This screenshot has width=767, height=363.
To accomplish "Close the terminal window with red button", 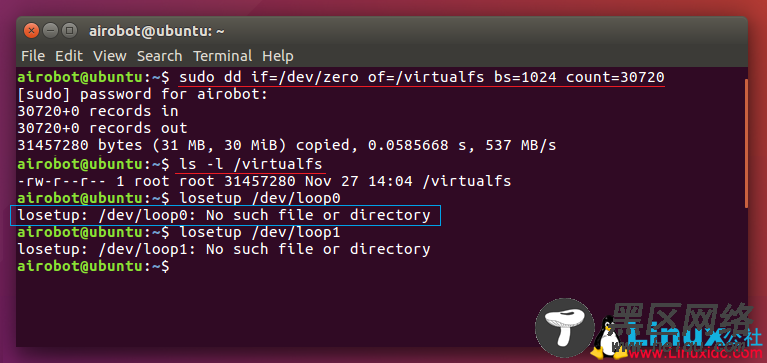I will click(x=31, y=31).
